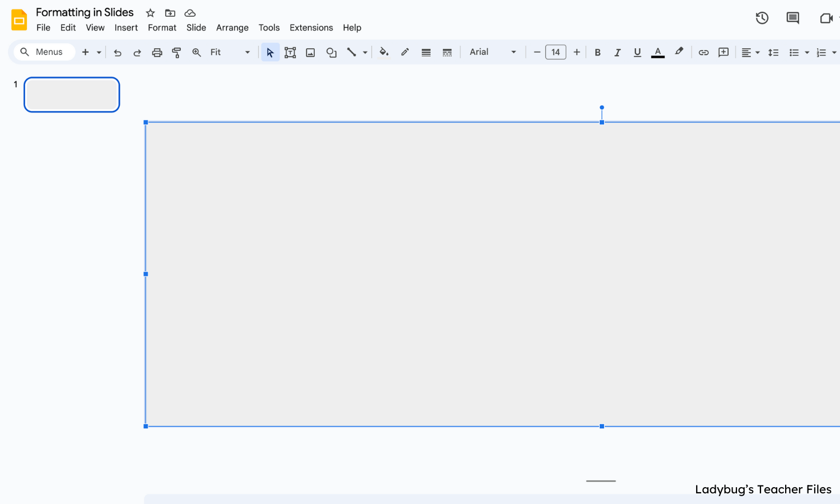Image resolution: width=840 pixels, height=504 pixels.
Task: Select the Text box tool
Action: (x=290, y=52)
